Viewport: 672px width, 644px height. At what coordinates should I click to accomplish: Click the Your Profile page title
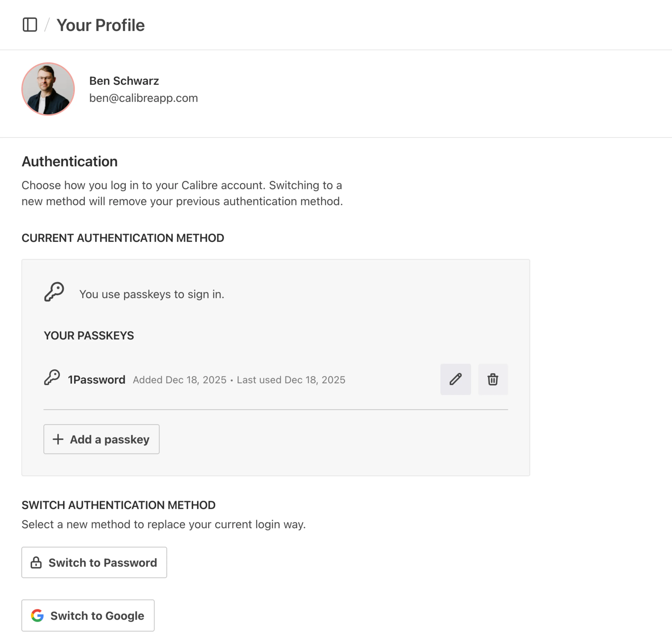(x=100, y=25)
